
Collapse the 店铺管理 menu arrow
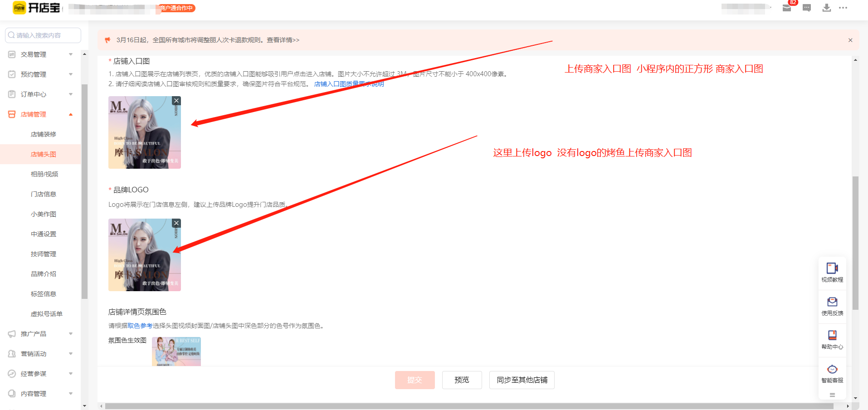click(71, 114)
